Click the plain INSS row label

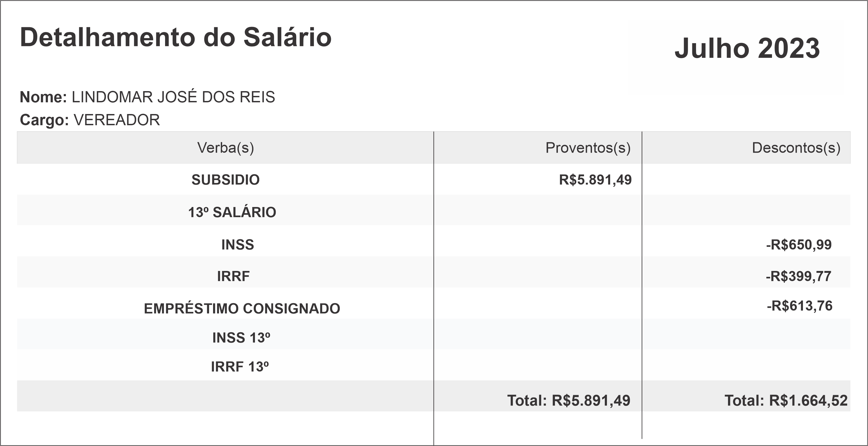pos(238,245)
